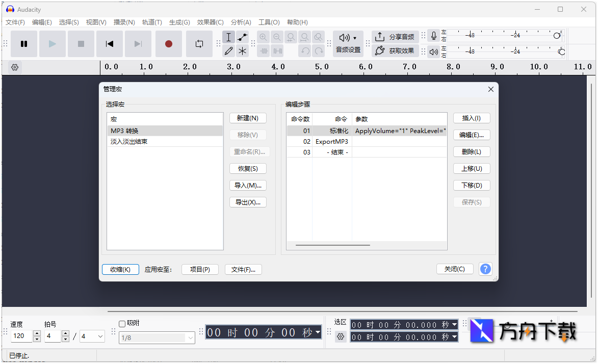The width and height of the screenshot is (598, 364).
Task: Click the 获取效果 get effects button
Action: (x=395, y=51)
